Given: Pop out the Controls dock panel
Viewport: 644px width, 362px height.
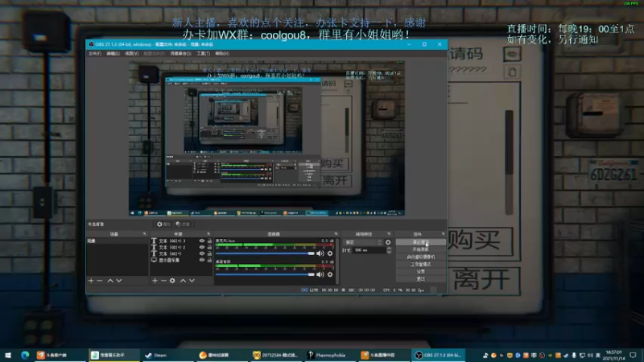Looking at the screenshot, I should pos(443,234).
